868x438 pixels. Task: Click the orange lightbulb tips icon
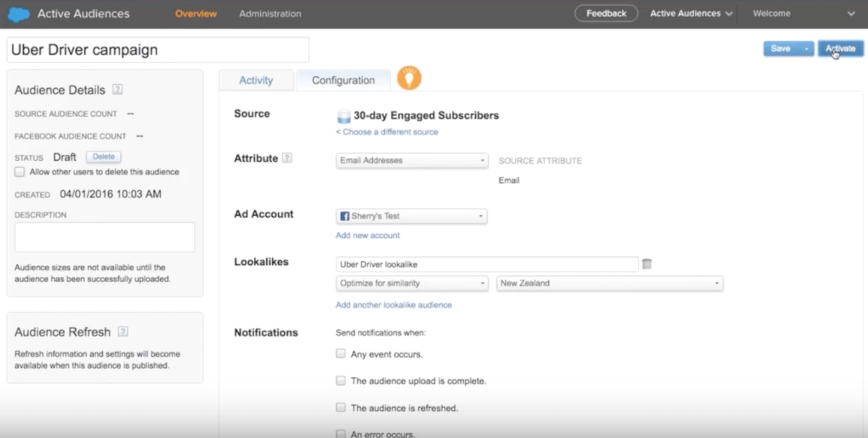[x=409, y=78]
